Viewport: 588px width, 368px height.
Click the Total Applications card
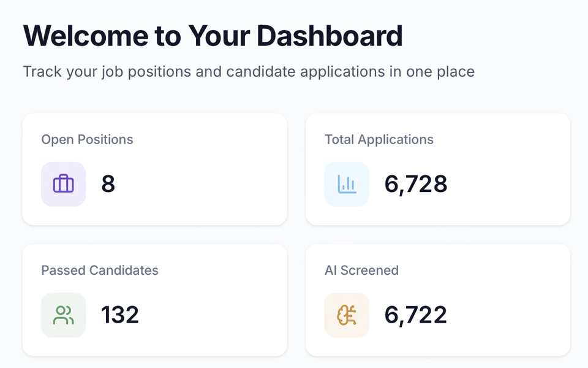point(438,169)
